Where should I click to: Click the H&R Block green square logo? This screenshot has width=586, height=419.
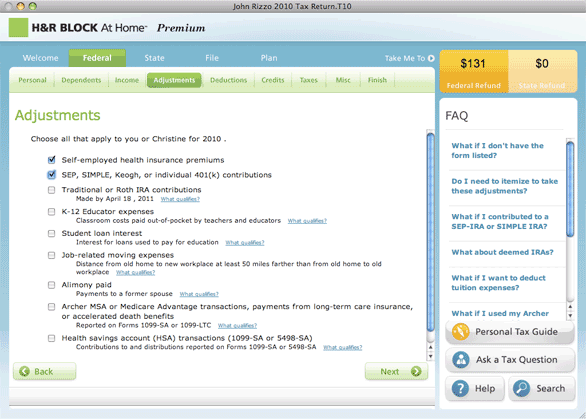click(18, 28)
